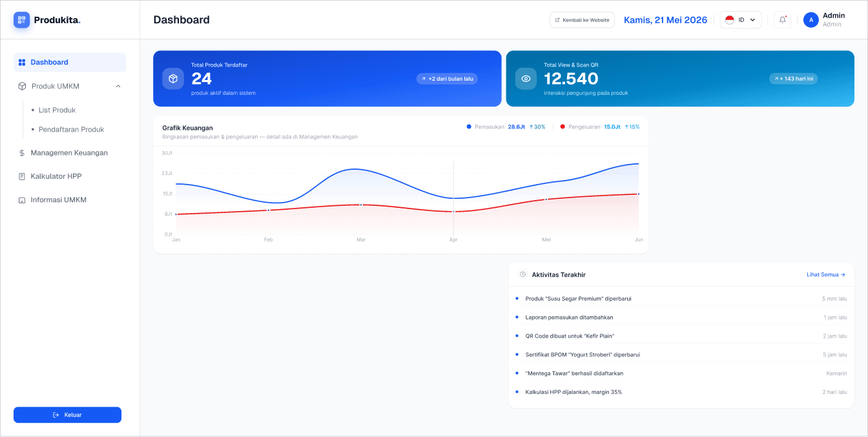
Task: Click the Grafik Keuangan title
Action: click(187, 128)
